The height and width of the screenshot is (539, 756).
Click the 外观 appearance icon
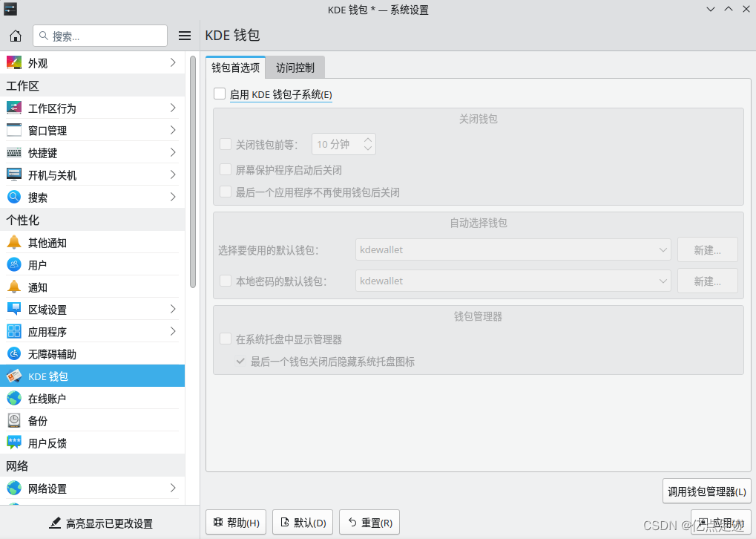14,62
